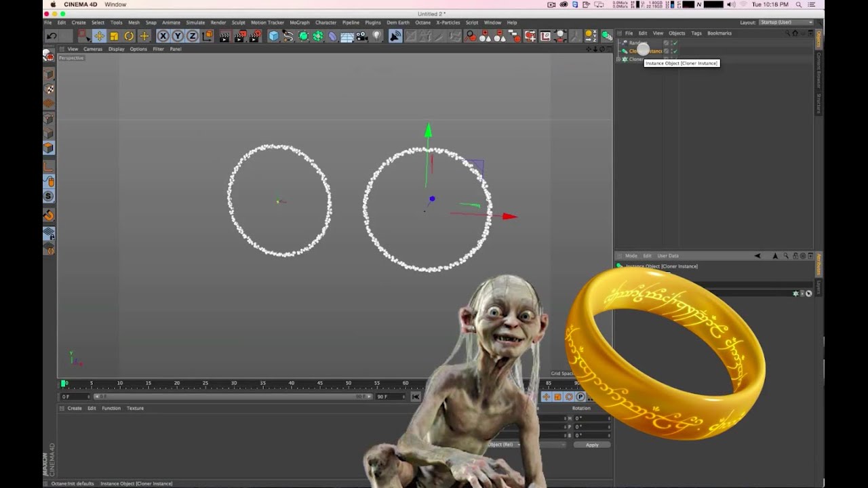Select the Scale tool
This screenshot has height=488, width=868.
(x=114, y=36)
